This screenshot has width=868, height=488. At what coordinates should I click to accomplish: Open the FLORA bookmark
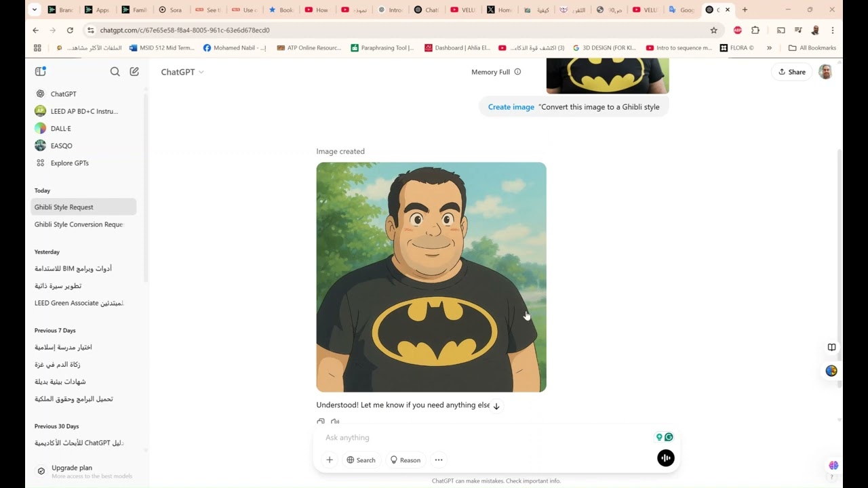[736, 48]
